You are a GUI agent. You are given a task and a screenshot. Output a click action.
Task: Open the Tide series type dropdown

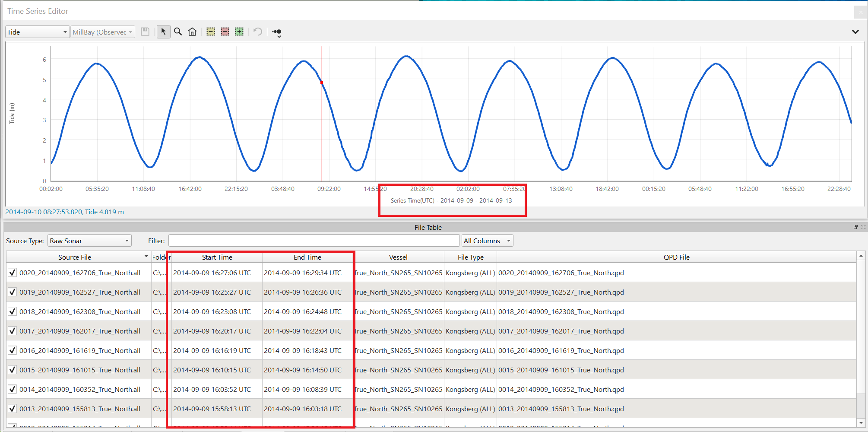tap(37, 32)
